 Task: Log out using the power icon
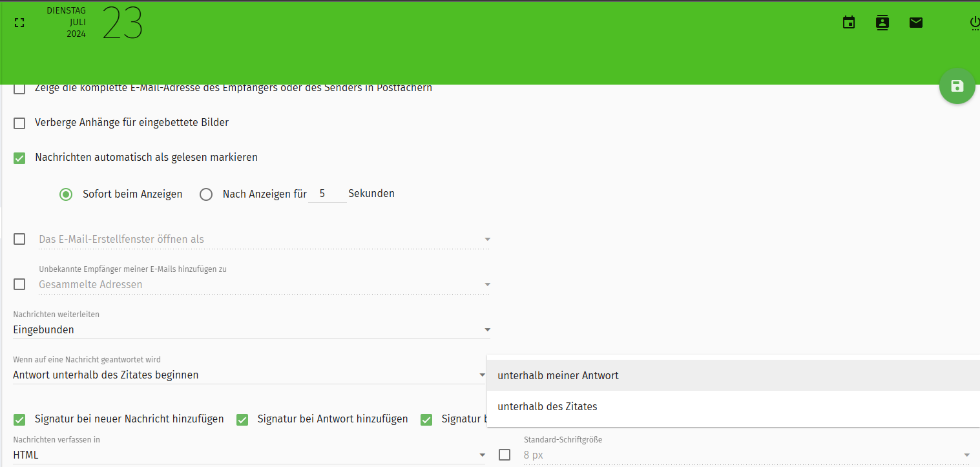coord(974,22)
